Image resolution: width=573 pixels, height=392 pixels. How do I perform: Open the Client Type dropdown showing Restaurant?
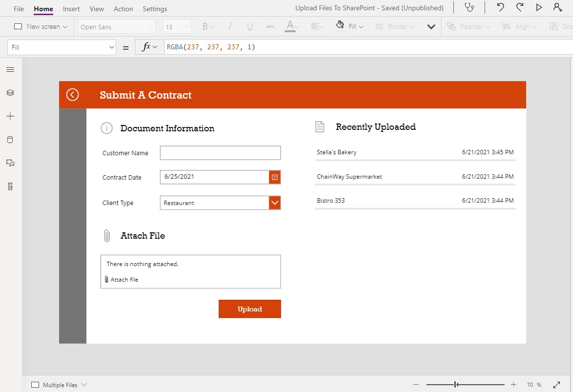click(275, 203)
